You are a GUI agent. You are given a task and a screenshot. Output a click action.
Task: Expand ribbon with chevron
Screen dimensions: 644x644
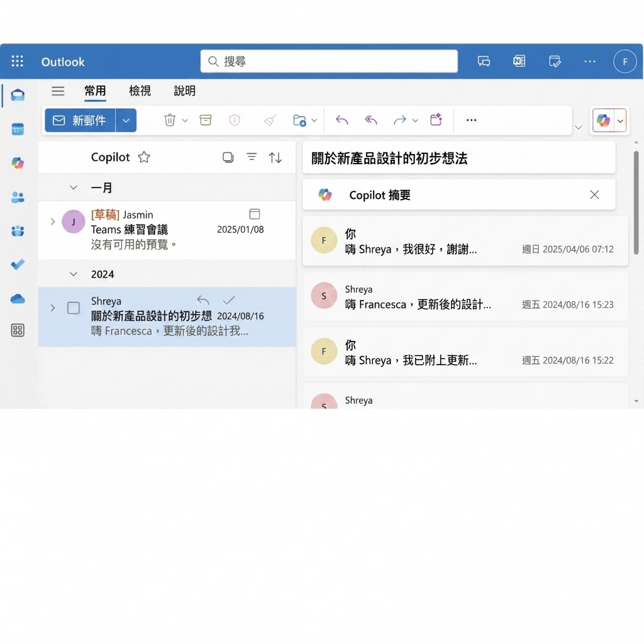[x=579, y=127]
